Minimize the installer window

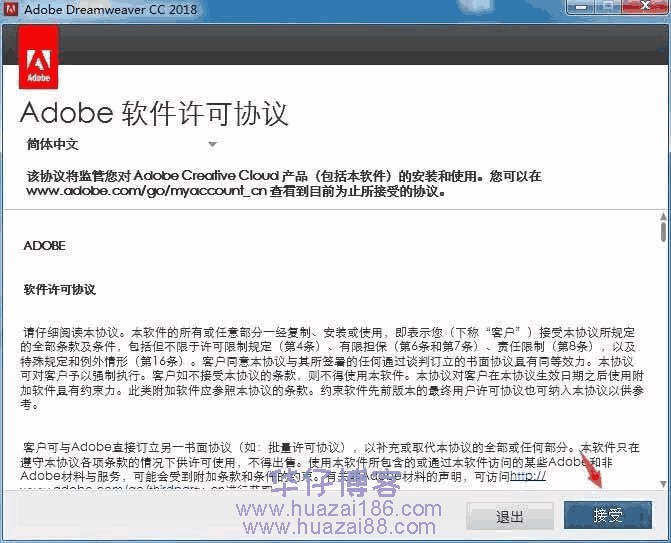(581, 7)
